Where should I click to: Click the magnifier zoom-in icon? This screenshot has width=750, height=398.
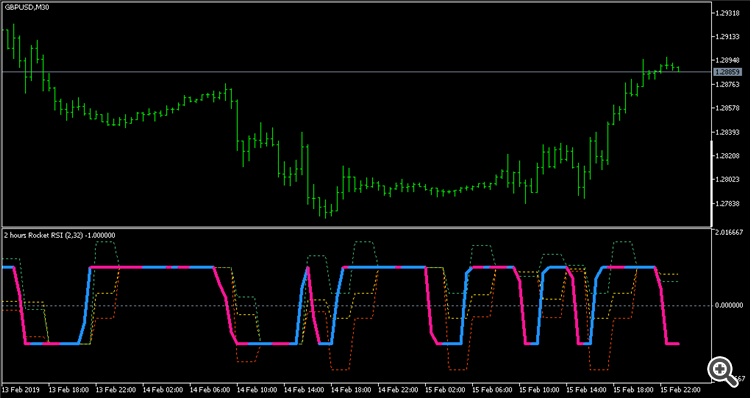coord(722,371)
